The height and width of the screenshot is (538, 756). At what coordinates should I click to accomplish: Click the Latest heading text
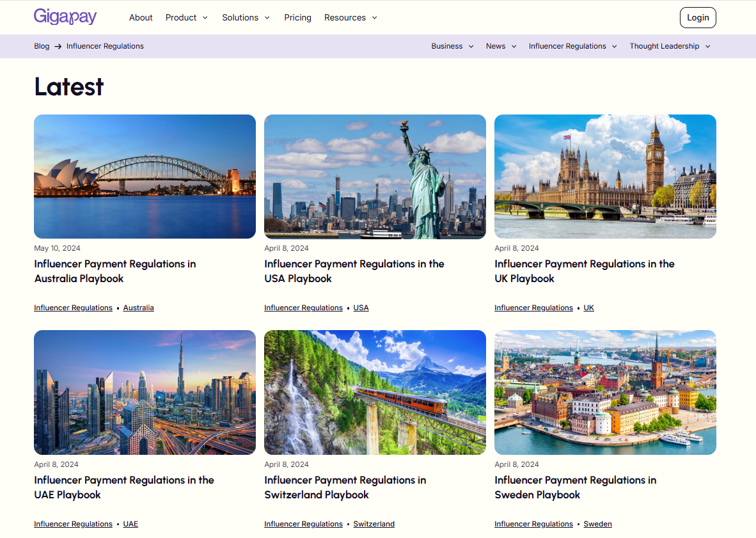click(x=69, y=87)
